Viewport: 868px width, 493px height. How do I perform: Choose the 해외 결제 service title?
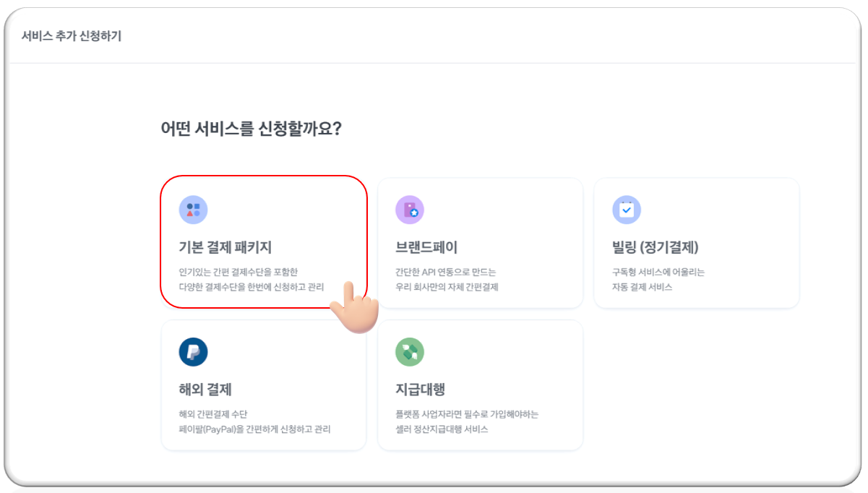pyautogui.click(x=205, y=390)
